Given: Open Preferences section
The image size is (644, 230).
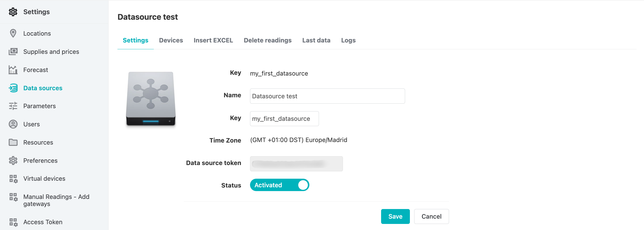Looking at the screenshot, I should [40, 160].
